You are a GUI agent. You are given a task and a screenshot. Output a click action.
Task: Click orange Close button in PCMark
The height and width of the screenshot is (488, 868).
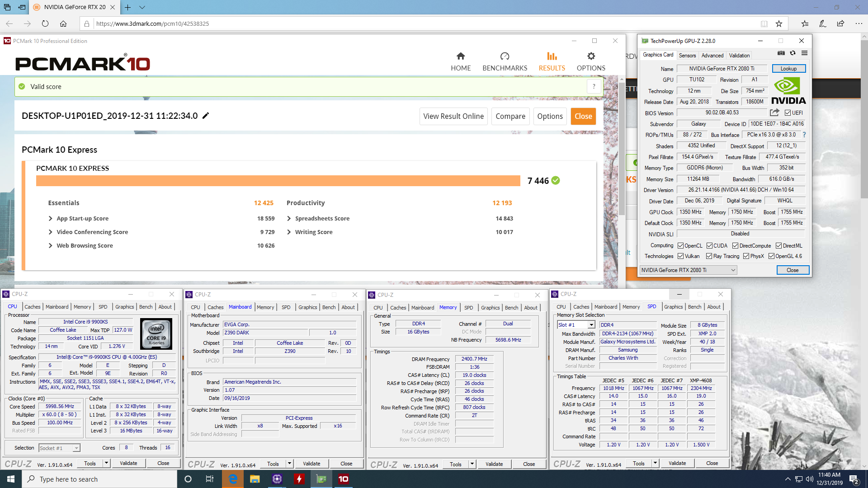[x=583, y=116]
